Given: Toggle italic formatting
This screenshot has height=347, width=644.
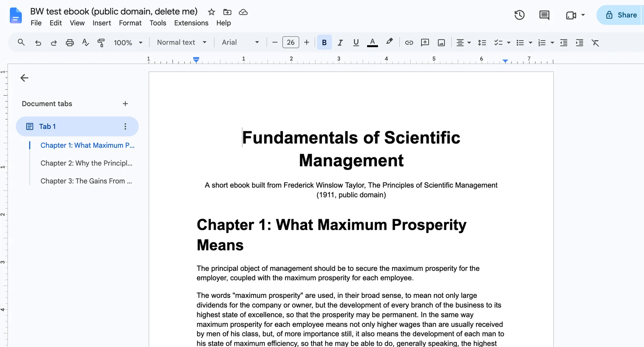Looking at the screenshot, I should [x=340, y=43].
